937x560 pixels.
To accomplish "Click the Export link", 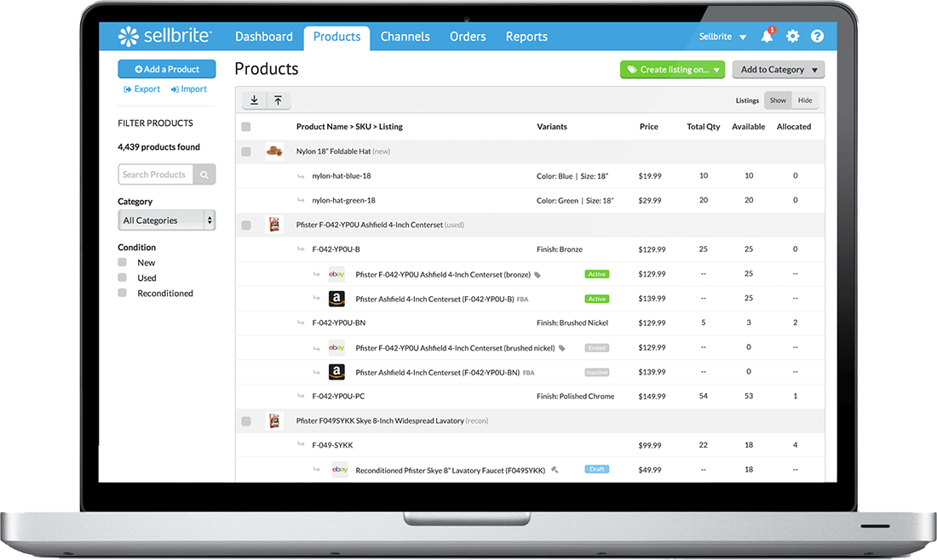I will [x=141, y=89].
